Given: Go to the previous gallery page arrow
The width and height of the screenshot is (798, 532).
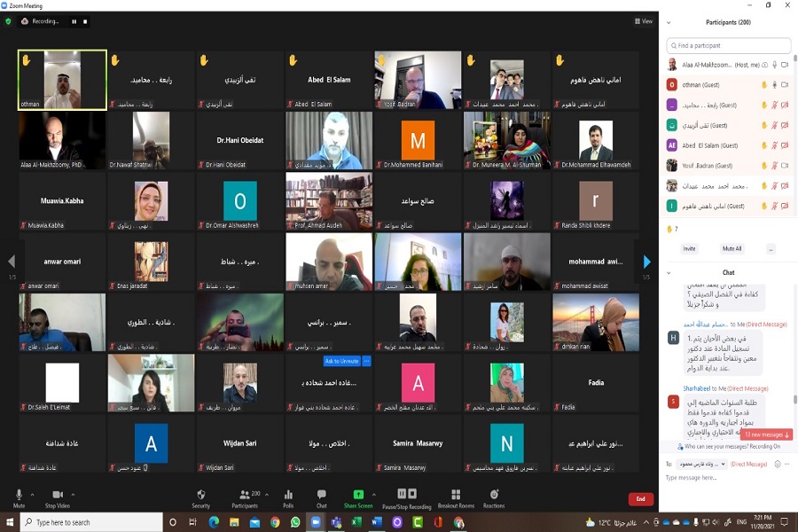Looking at the screenshot, I should pos(12,262).
